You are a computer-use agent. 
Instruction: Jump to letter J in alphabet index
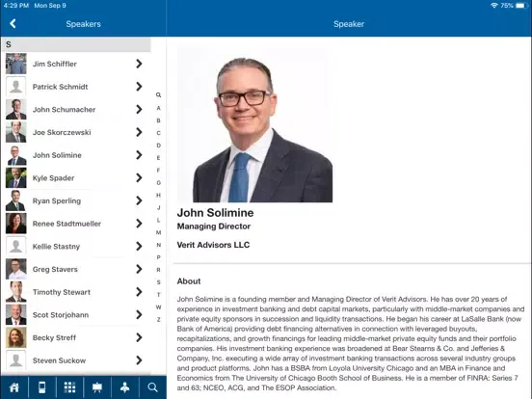tap(158, 207)
